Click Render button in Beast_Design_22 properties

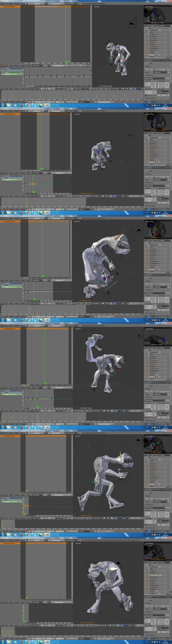149,177
